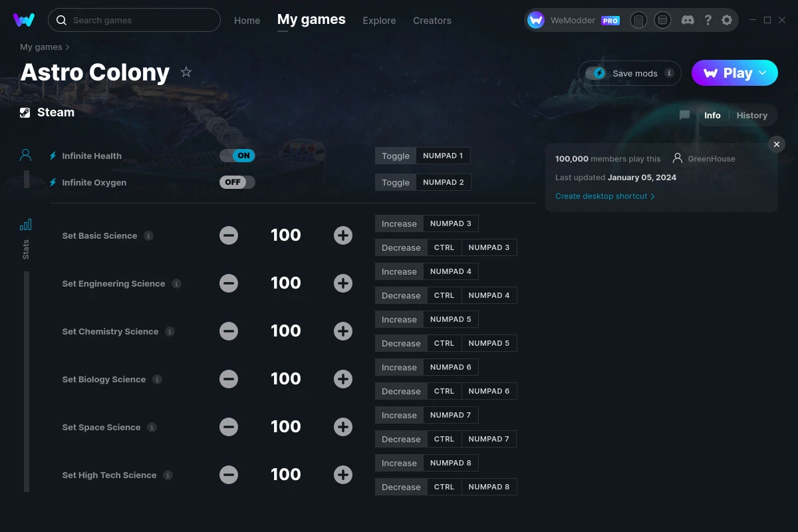Viewport: 798px width, 532px height.
Task: Turn on the Infinite Oxygen toggle
Action: [237, 182]
